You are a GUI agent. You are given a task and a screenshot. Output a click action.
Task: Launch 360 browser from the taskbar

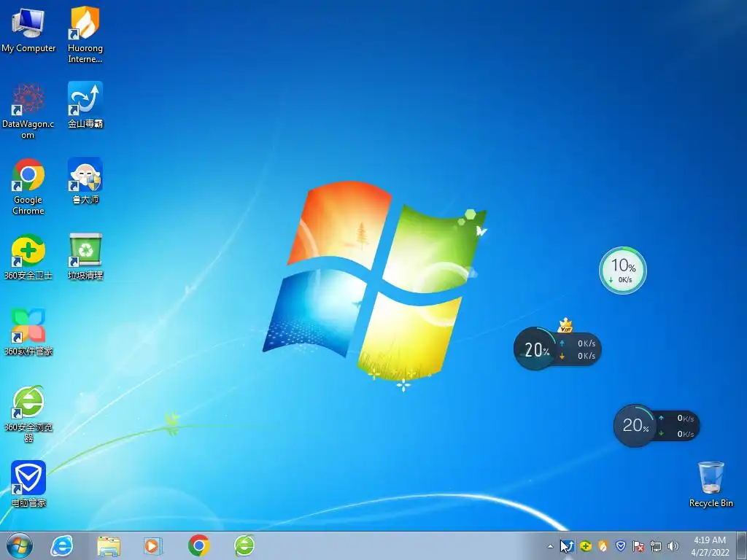click(x=244, y=545)
